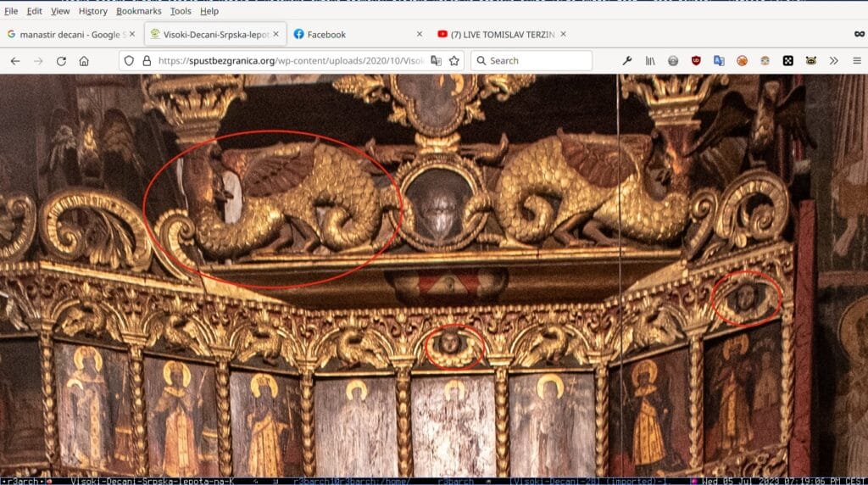Open the tracking protection shield panel
868x485 pixels.
129,61
